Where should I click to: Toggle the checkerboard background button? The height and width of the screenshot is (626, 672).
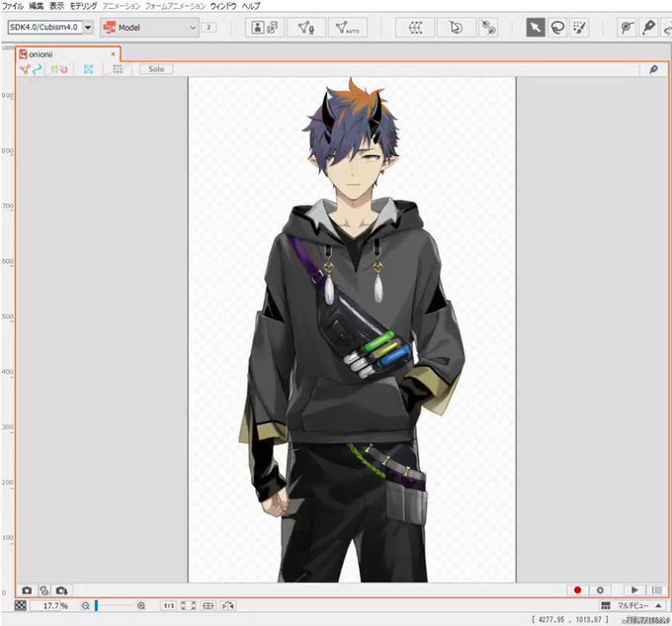pyautogui.click(x=21, y=605)
